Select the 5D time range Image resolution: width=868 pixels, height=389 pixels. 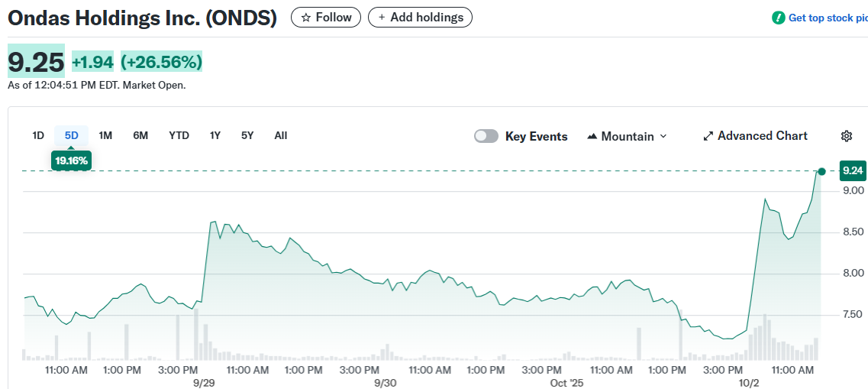(x=71, y=135)
